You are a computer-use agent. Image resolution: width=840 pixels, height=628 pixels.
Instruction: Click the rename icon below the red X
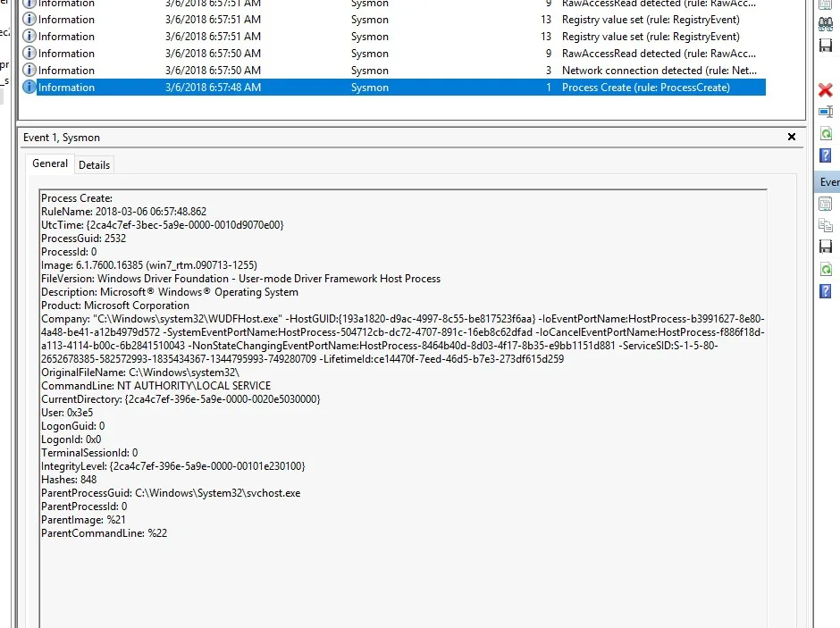coord(827,112)
